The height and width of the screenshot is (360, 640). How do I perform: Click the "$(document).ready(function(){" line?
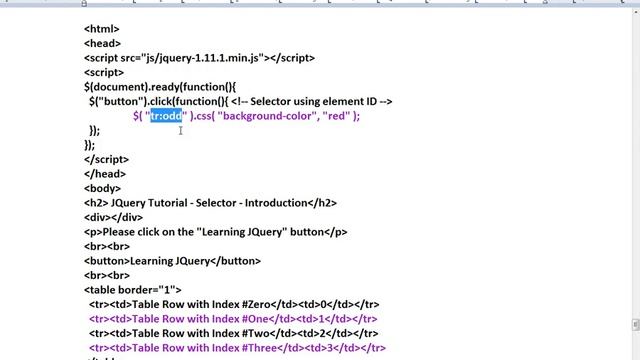160,87
